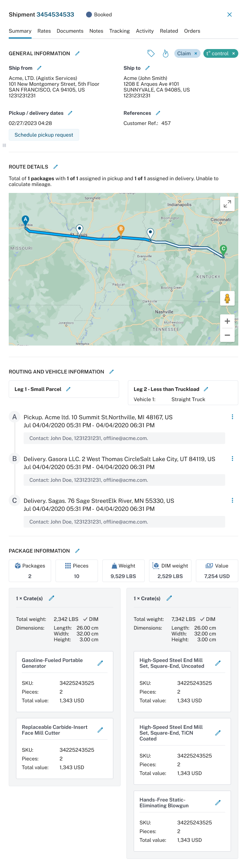Click map marker B on the route
Viewport: 247px width, 868px height.
[x=121, y=230]
